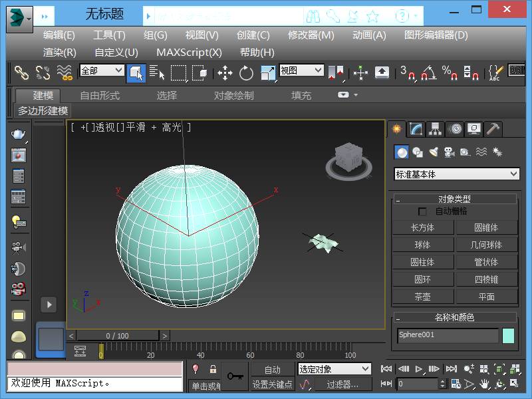This screenshot has width=532, height=399.
Task: Expand the ribbon options dropdown arrow
Action: click(x=356, y=95)
